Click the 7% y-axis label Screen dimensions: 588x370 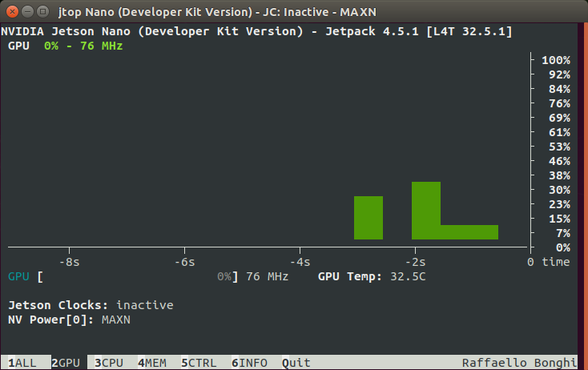tap(563, 233)
